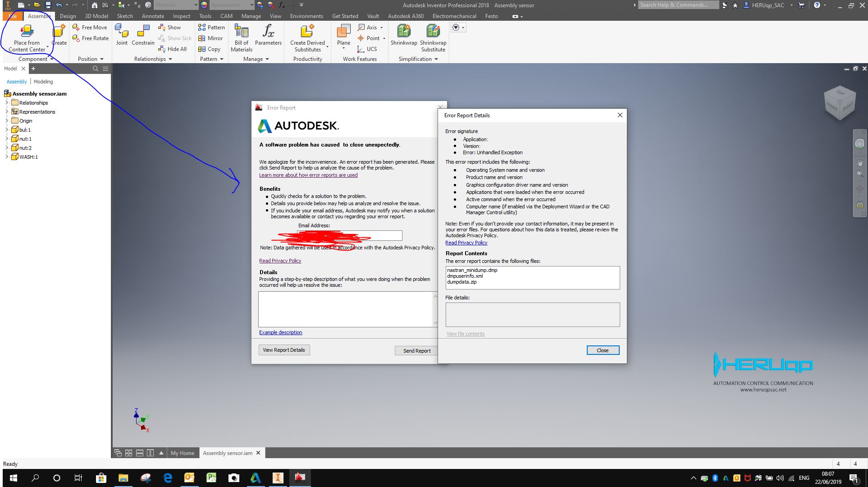This screenshot has width=868, height=487.
Task: Select bul:1 component in tree
Action: [26, 129]
